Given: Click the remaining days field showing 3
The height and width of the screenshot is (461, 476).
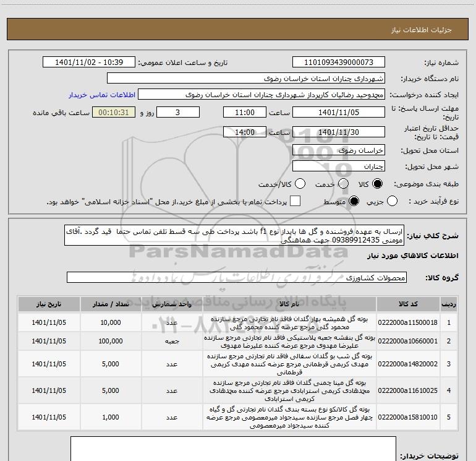Looking at the screenshot, I should [178, 112].
